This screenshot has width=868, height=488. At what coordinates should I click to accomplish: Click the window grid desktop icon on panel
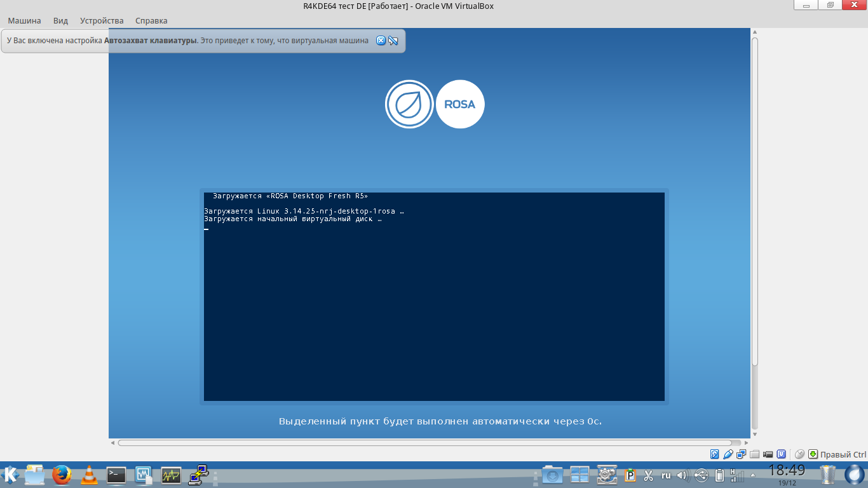580,475
